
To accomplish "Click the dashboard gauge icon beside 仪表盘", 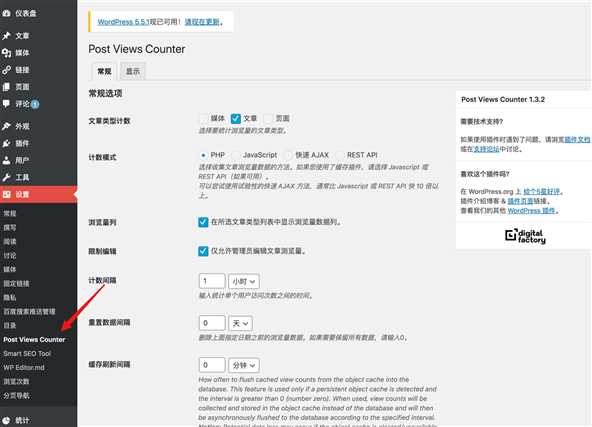I will [x=6, y=13].
